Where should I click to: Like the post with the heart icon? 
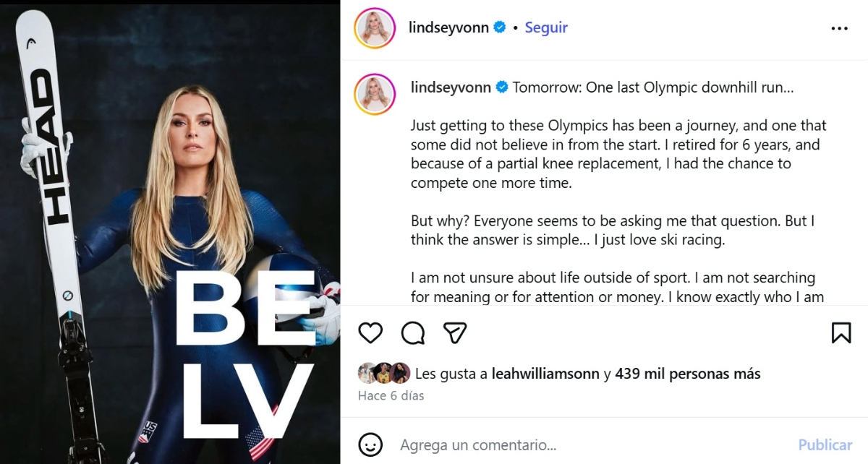point(370,332)
